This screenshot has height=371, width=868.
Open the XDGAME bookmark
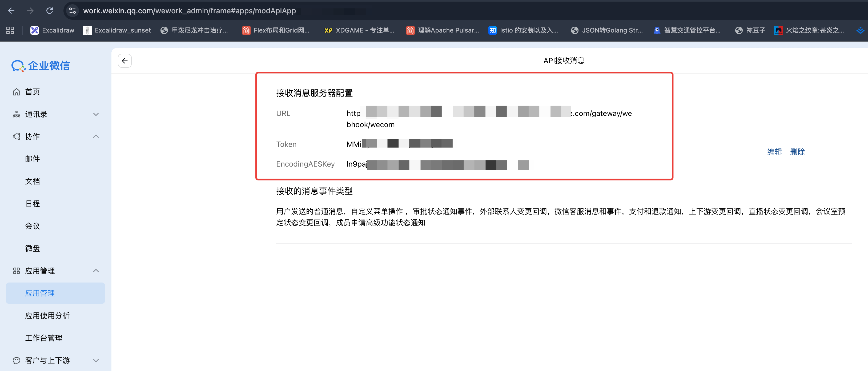pyautogui.click(x=359, y=30)
